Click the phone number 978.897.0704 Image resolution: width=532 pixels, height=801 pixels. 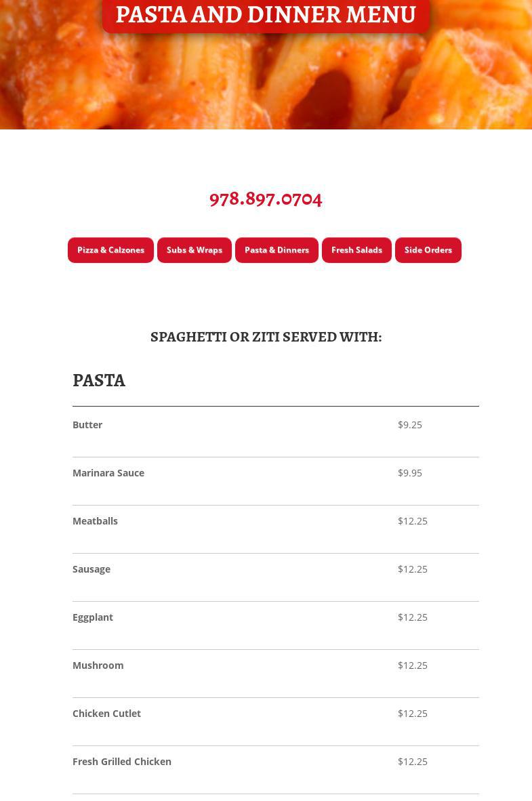point(266,199)
